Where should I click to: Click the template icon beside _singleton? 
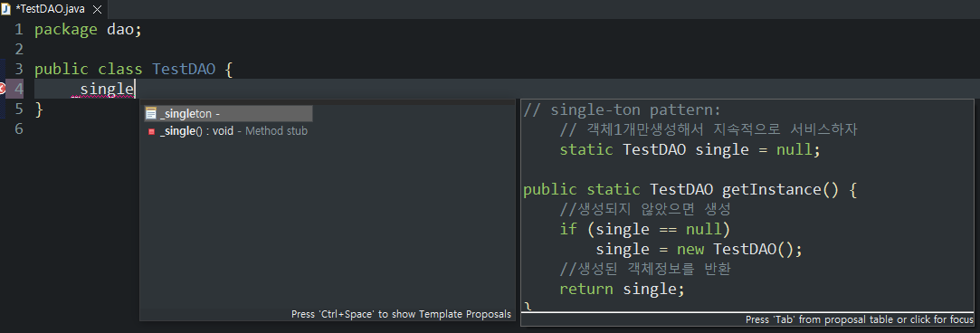[150, 114]
